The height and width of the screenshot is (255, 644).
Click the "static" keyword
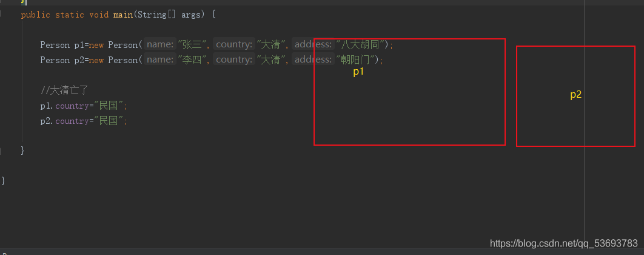click(69, 15)
